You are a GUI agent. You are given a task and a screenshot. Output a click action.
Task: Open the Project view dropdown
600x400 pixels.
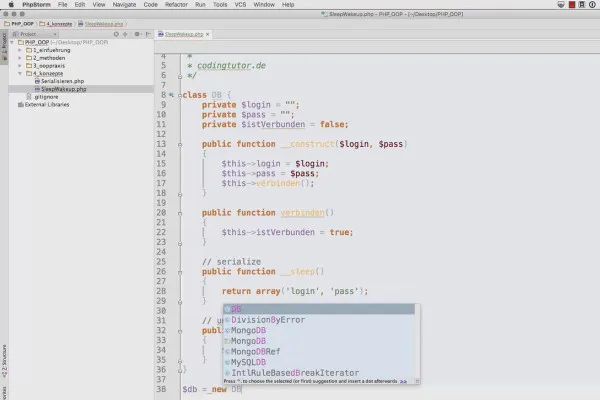pos(35,34)
